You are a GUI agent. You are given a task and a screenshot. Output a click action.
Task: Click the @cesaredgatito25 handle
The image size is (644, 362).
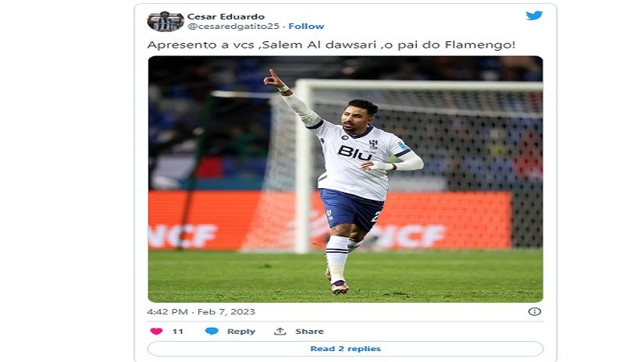233,27
